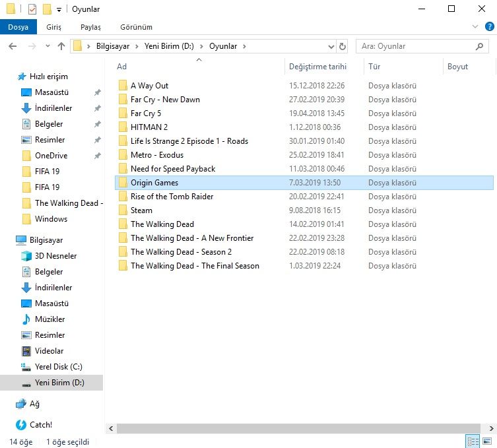
Task: Click the New folder icon in title bar
Action: [47, 9]
